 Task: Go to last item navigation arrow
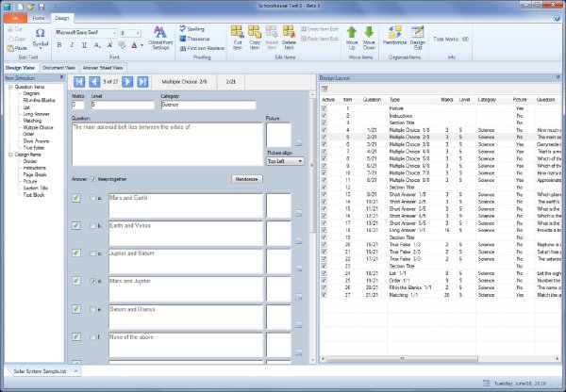click(x=142, y=82)
